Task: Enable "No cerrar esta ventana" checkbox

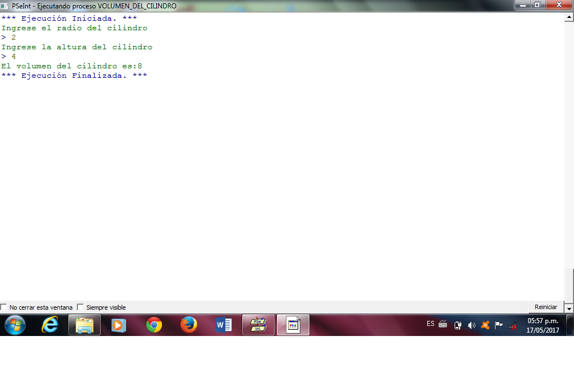Action: pyautogui.click(x=4, y=307)
